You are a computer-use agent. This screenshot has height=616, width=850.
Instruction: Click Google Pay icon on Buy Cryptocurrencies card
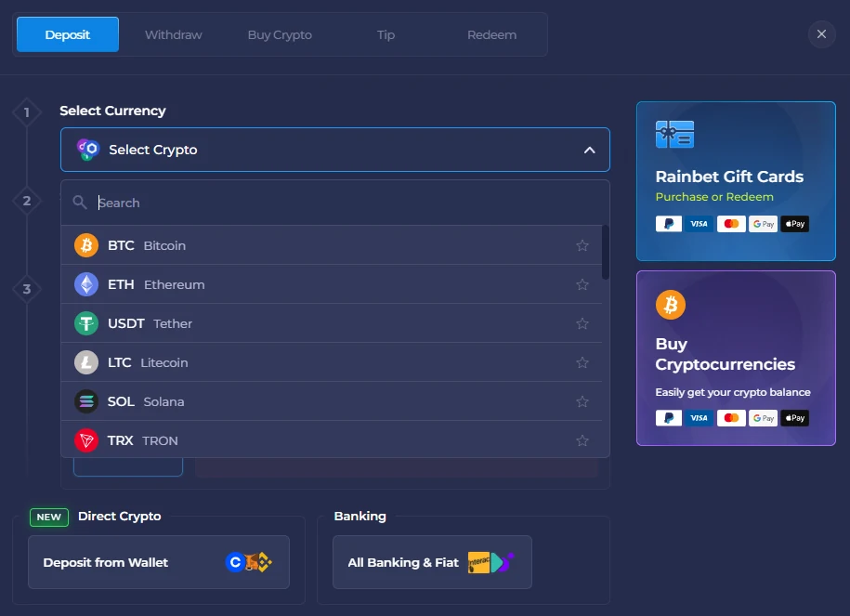click(764, 418)
